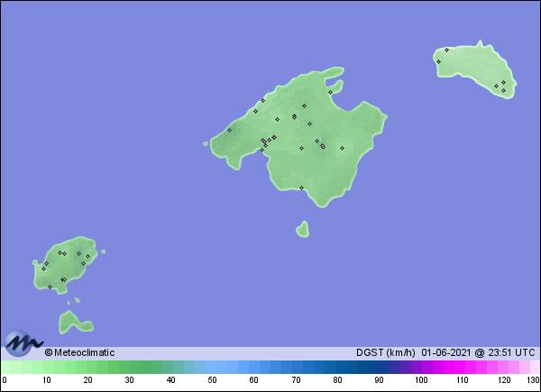Click the scale label 100
Image resolution: width=541 pixels, height=392 pixels.
tap(421, 380)
